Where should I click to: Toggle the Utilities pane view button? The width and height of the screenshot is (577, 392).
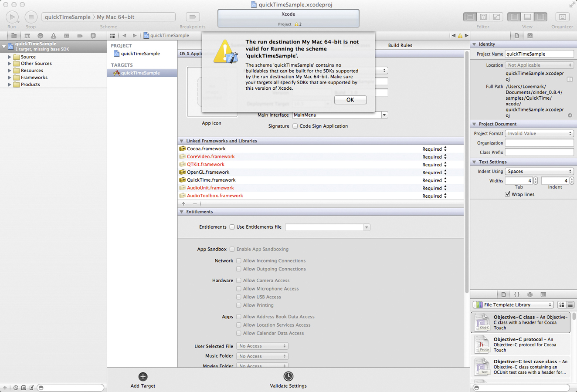pyautogui.click(x=540, y=17)
